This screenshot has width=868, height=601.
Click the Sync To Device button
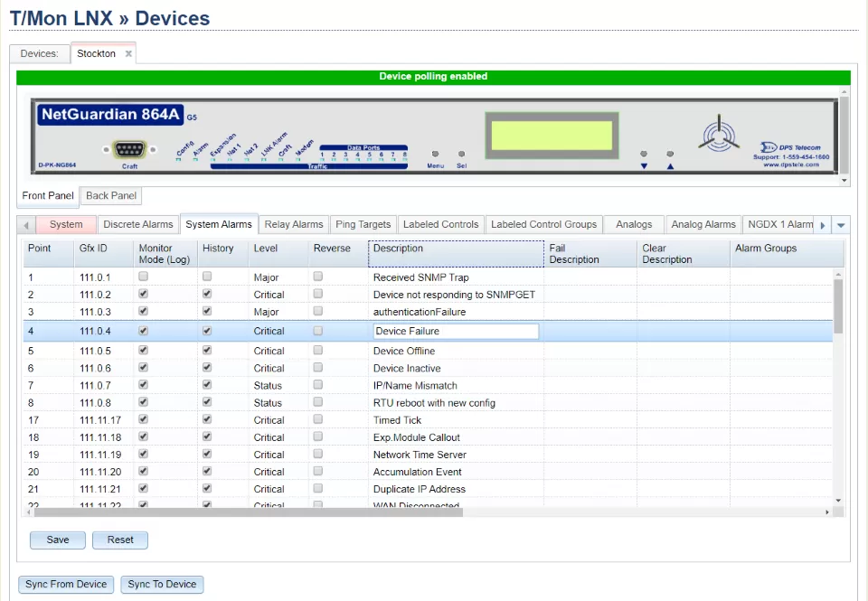click(x=162, y=584)
